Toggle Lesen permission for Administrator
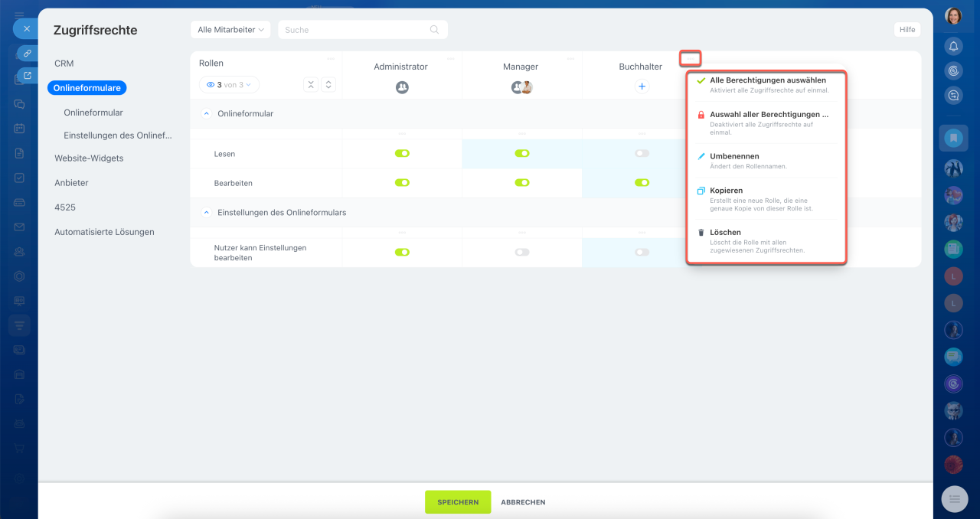The height and width of the screenshot is (519, 980). [402, 153]
